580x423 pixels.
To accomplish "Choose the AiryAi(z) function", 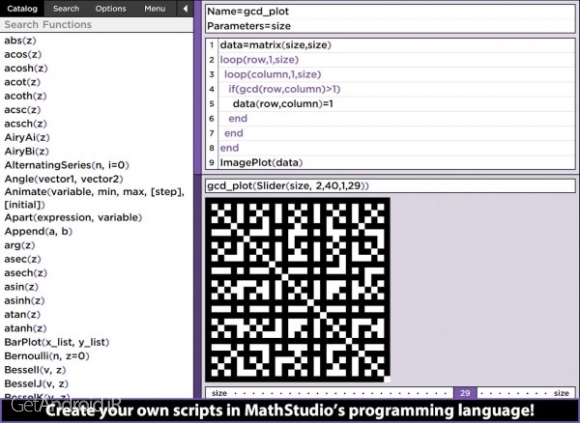I will click(x=27, y=138).
